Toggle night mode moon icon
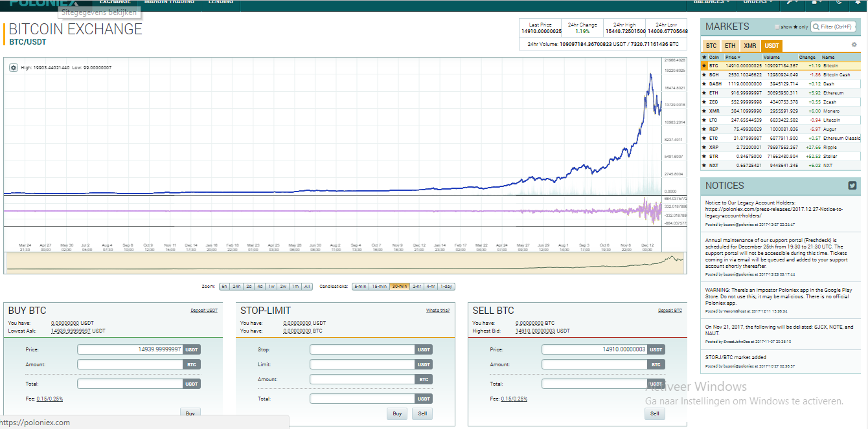 840,2
